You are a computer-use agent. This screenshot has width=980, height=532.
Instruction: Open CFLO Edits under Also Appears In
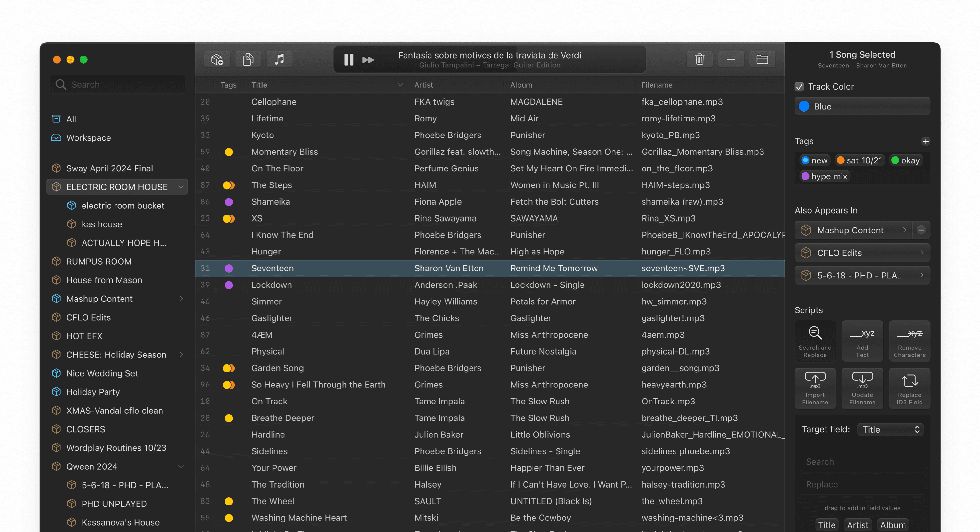point(862,253)
